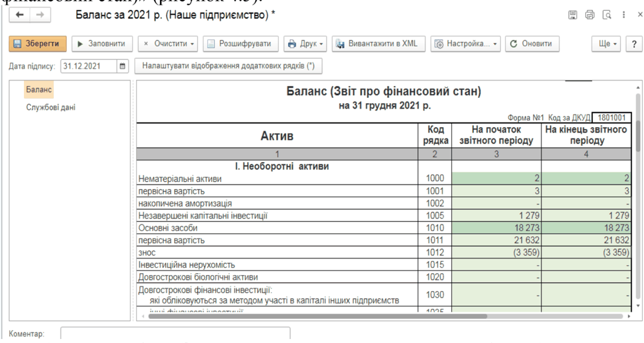Click the Код за ДКУД cell 1801001
This screenshot has width=644, height=343.
[611, 118]
